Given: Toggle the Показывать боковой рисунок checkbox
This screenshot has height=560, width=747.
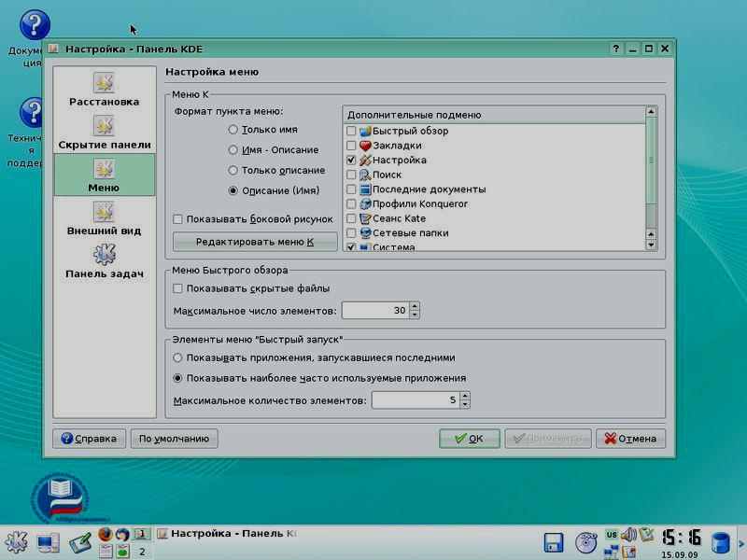Looking at the screenshot, I should (x=177, y=219).
